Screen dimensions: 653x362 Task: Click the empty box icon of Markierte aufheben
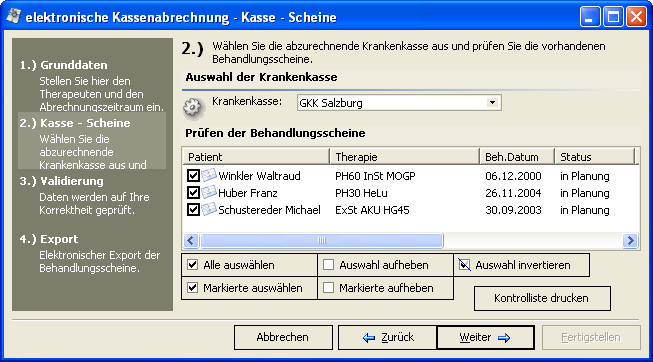[x=329, y=287]
